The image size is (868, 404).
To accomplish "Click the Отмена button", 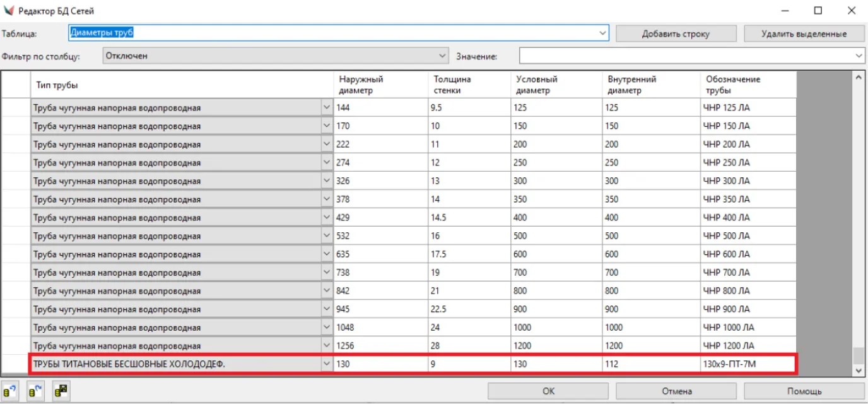I will [676, 391].
